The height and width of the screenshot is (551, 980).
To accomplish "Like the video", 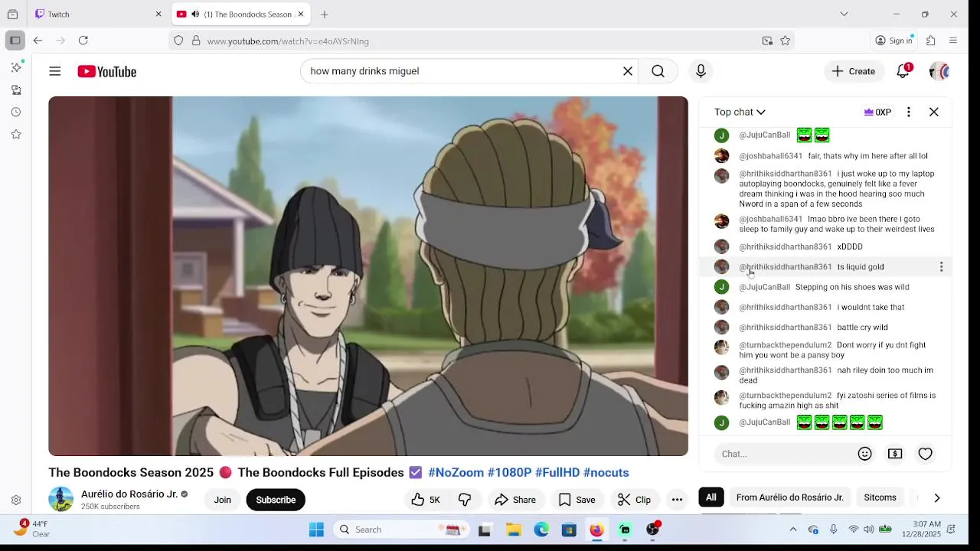I will (426, 500).
